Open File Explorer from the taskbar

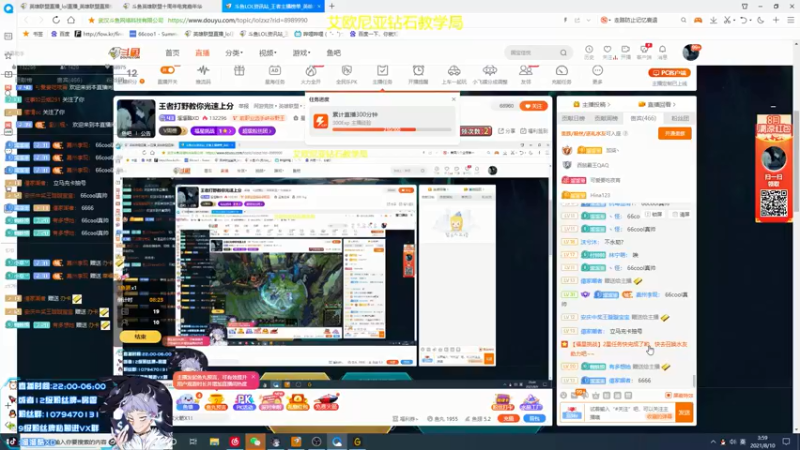coord(214,441)
